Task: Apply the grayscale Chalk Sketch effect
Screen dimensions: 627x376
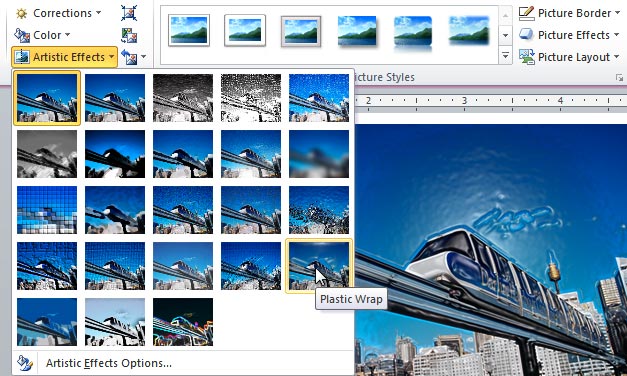Action: point(47,154)
